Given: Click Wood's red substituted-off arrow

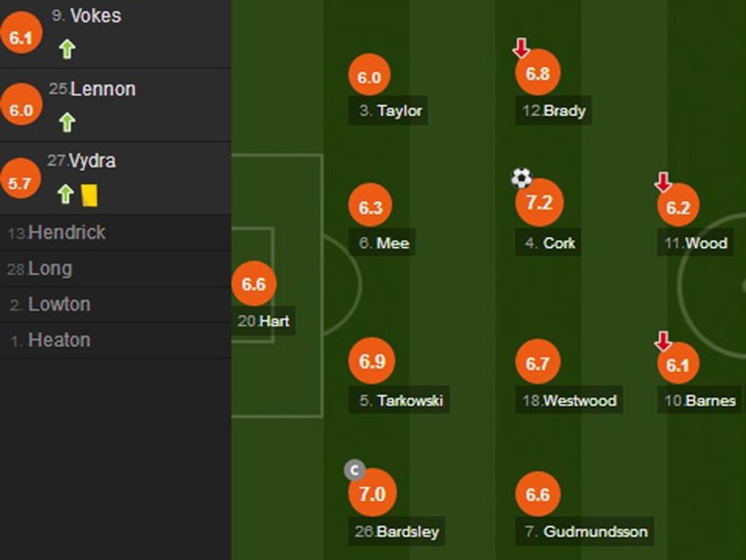Looking at the screenshot, I should click(663, 181).
